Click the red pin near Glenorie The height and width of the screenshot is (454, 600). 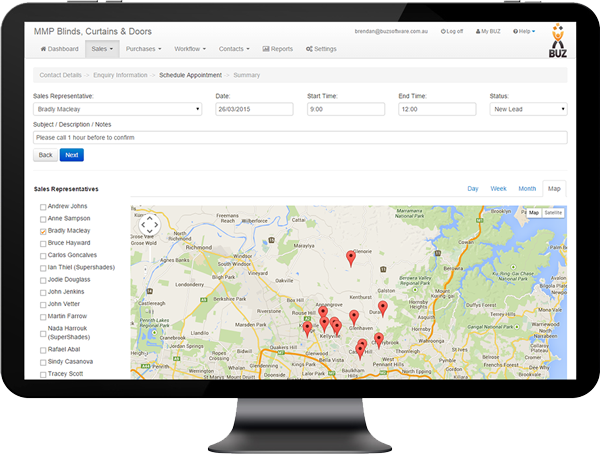(351, 258)
